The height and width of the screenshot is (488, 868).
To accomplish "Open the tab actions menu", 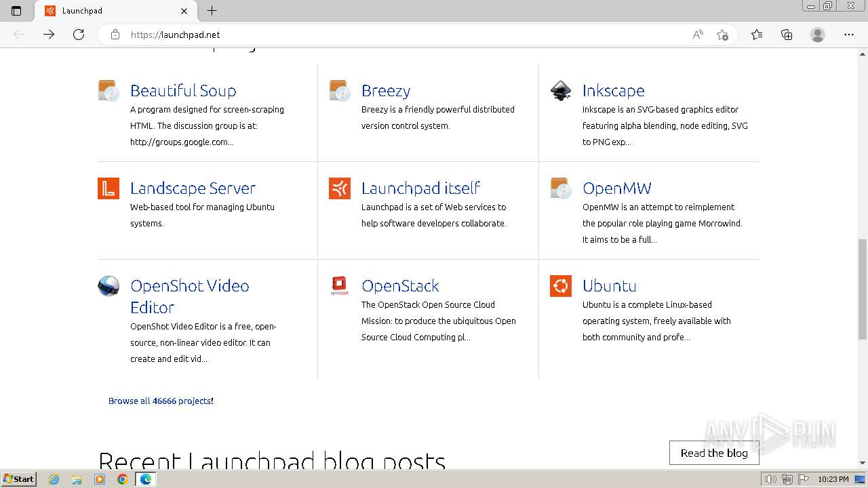I will click(16, 11).
